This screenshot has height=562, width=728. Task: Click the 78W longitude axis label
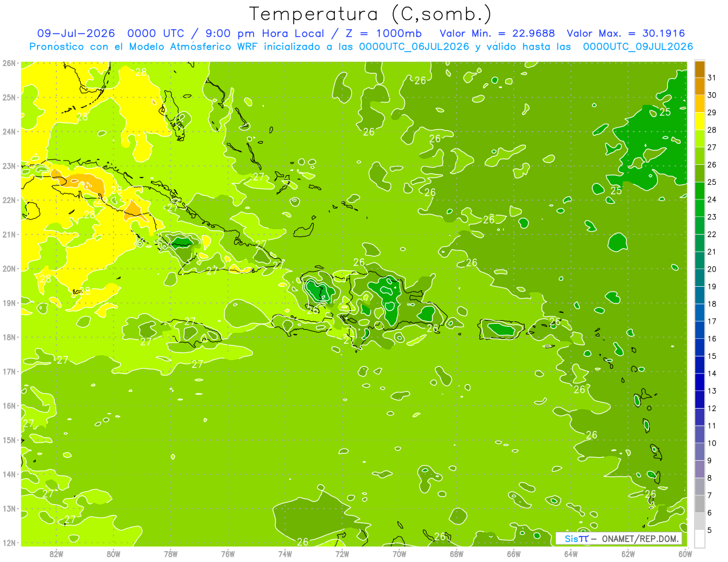coord(170,554)
